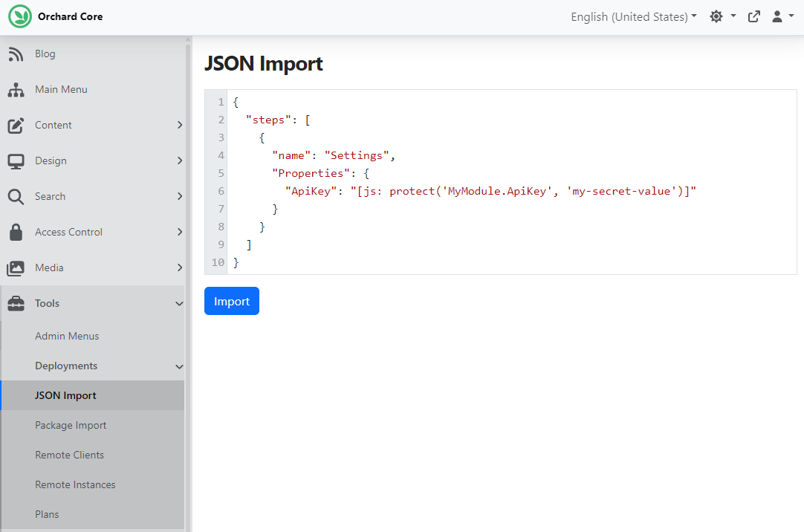The height and width of the screenshot is (532, 804).
Task: Select Package Import menu item
Action: tap(71, 426)
